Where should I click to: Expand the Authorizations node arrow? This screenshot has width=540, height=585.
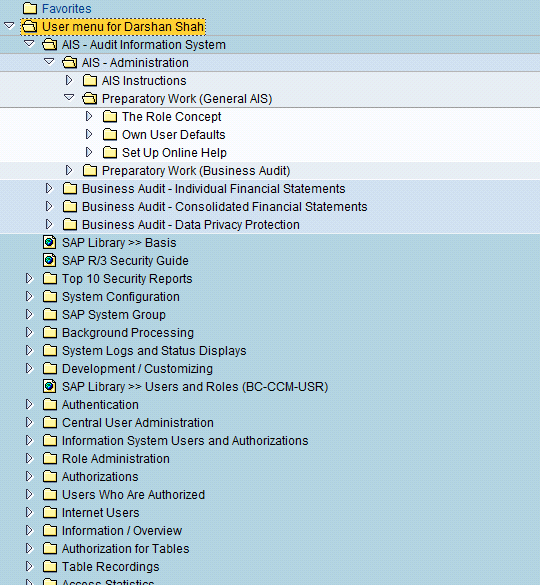click(x=29, y=476)
